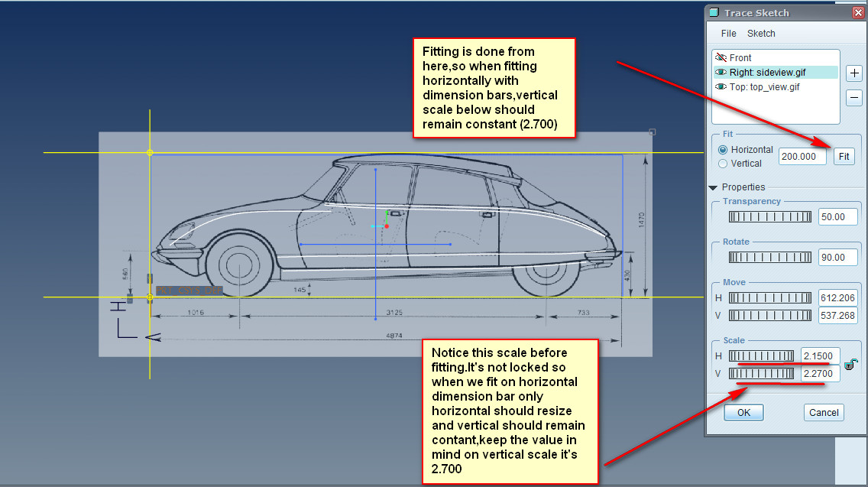Click the Transparency value field 50.00
868x487 pixels.
837,216
